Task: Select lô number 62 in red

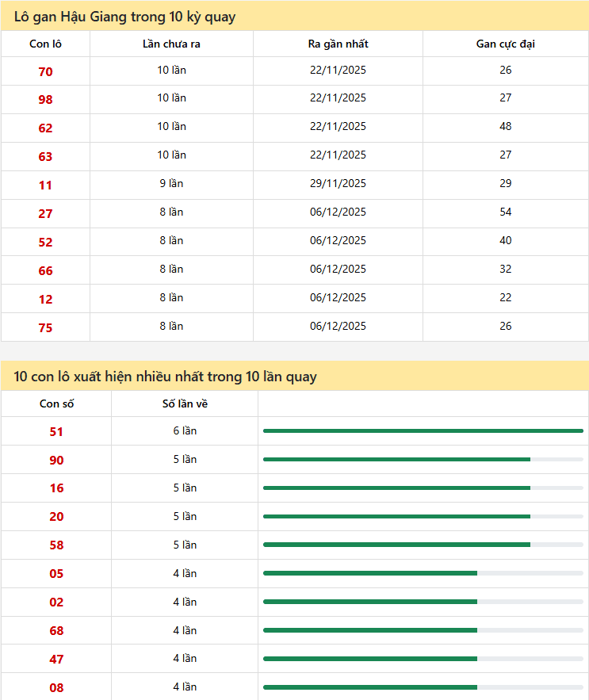Action: click(45, 128)
